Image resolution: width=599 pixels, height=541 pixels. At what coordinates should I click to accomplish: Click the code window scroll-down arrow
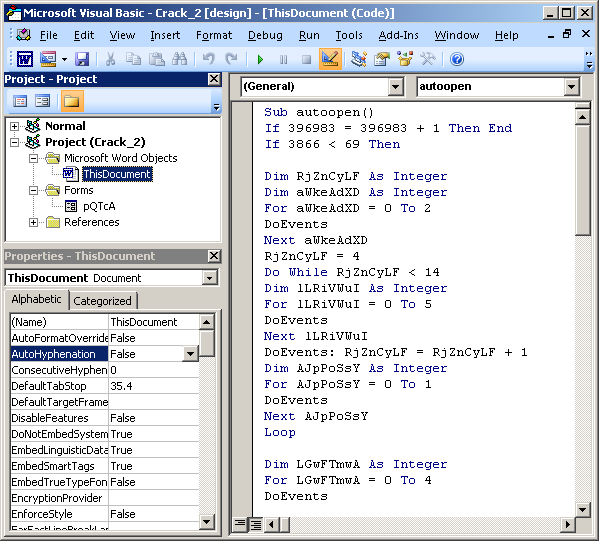tap(583, 509)
